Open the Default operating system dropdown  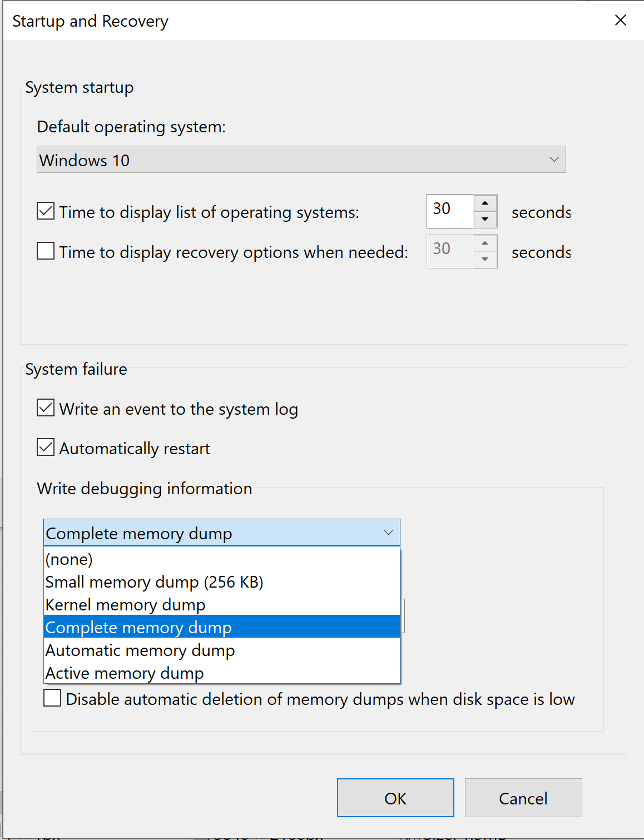pyautogui.click(x=554, y=160)
